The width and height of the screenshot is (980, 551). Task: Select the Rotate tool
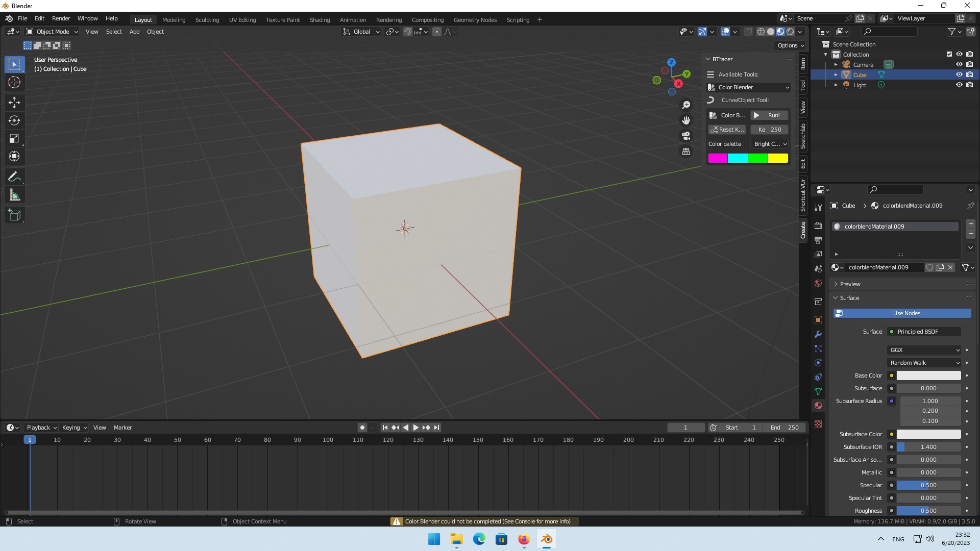coord(14,121)
